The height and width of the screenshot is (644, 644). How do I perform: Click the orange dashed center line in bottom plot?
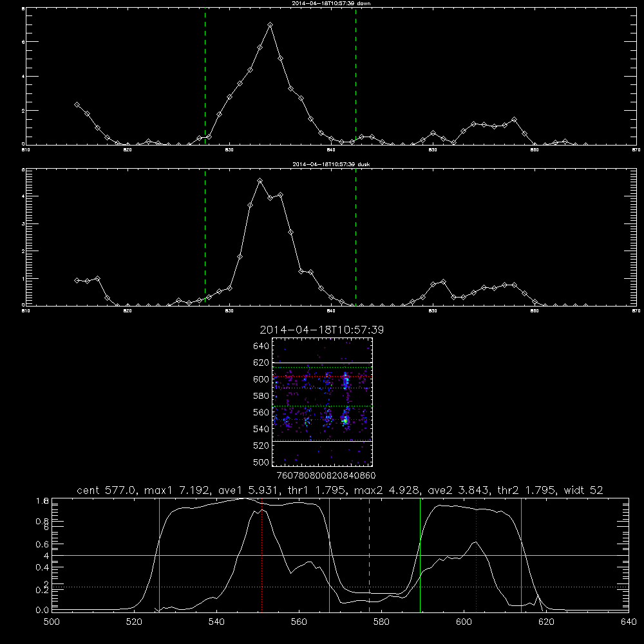[x=369, y=554]
